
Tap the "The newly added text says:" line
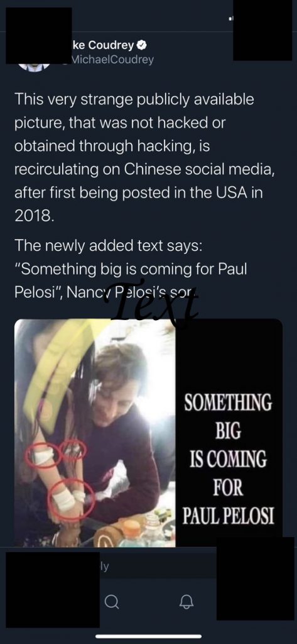pos(108,245)
